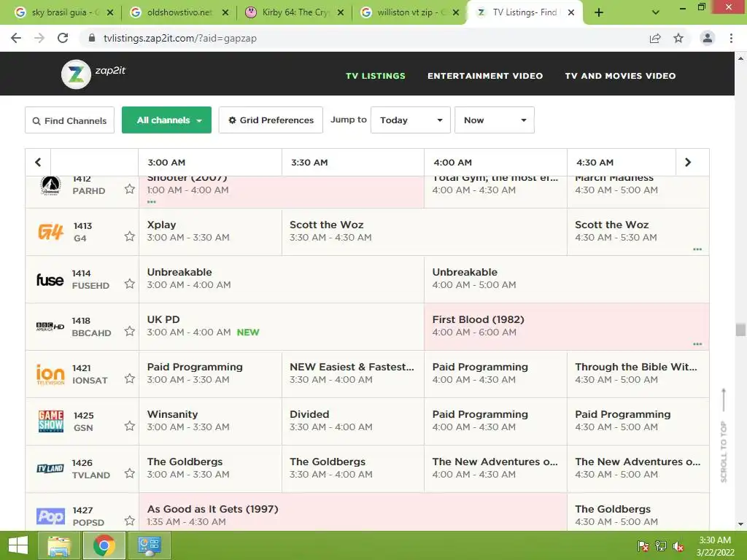Click the Scroll To Top control

724,435
